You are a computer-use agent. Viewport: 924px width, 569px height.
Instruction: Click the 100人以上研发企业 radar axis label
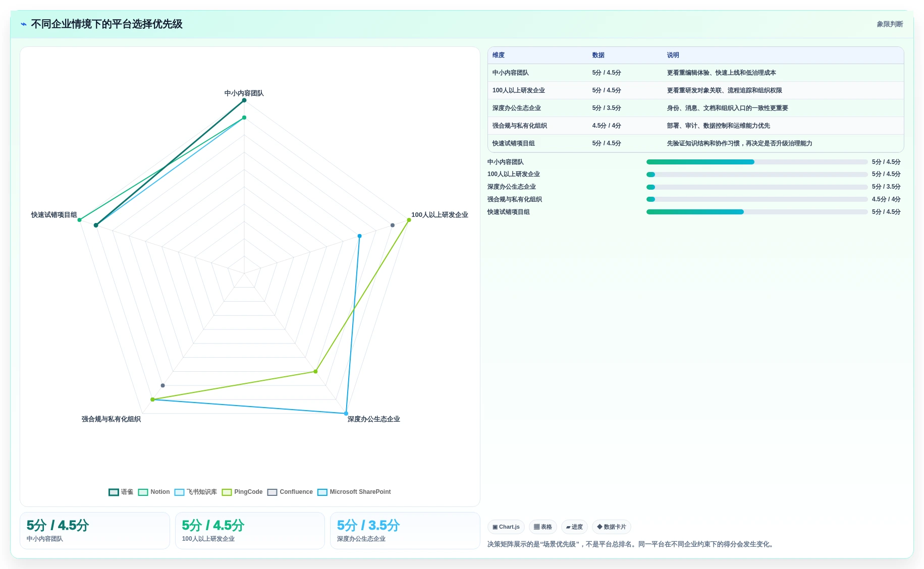click(x=440, y=215)
